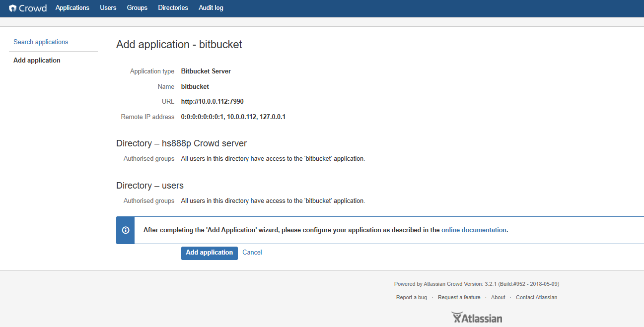Select Search applications in the sidebar
The image size is (644, 327).
point(41,42)
